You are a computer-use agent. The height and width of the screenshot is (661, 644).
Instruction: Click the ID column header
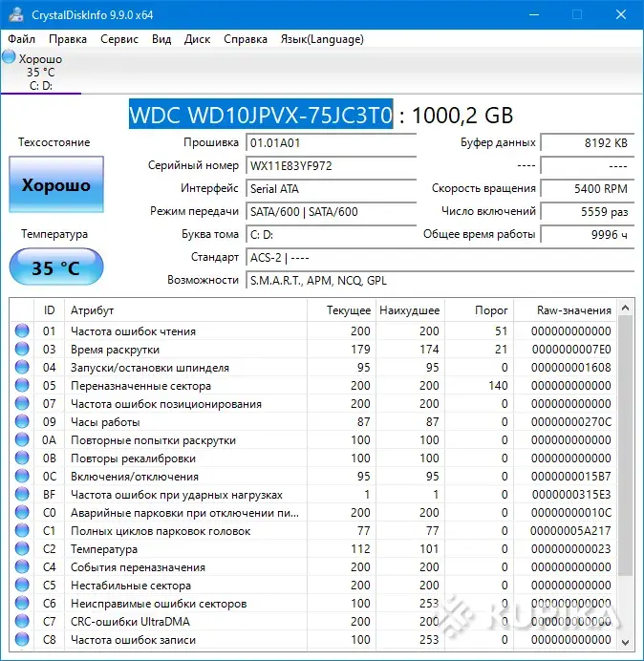49,310
